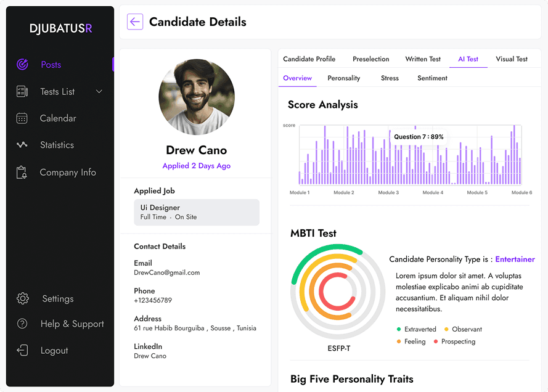Click Drew Cano's profile photo

pyautogui.click(x=197, y=97)
